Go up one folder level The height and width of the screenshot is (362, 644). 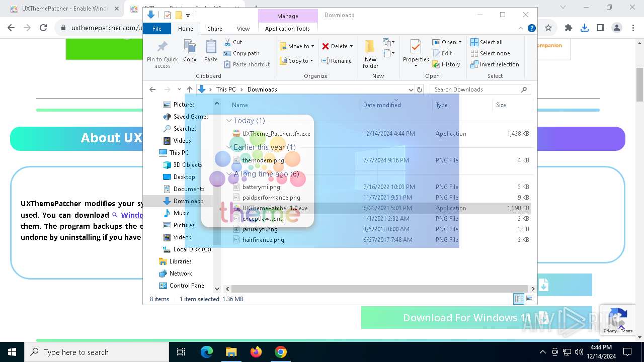point(190,89)
